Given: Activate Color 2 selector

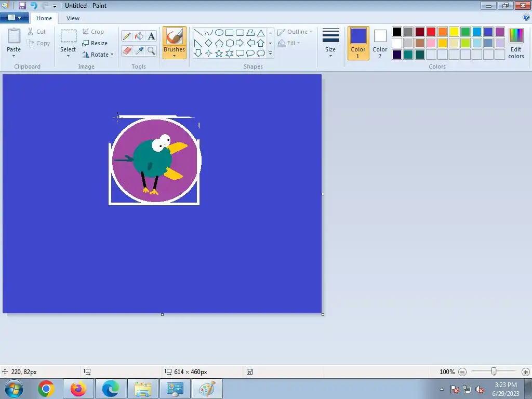Looking at the screenshot, I should coord(380,43).
